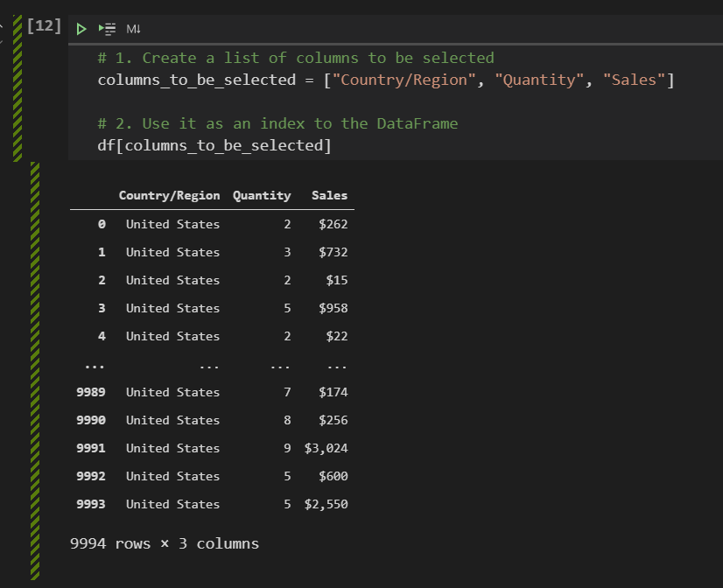
Task: Convert cell to Markdown with M↓ icon
Action: [x=134, y=29]
